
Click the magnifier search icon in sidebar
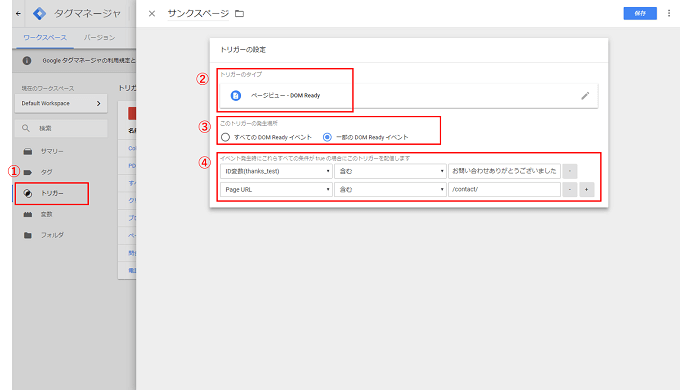[x=26, y=128]
